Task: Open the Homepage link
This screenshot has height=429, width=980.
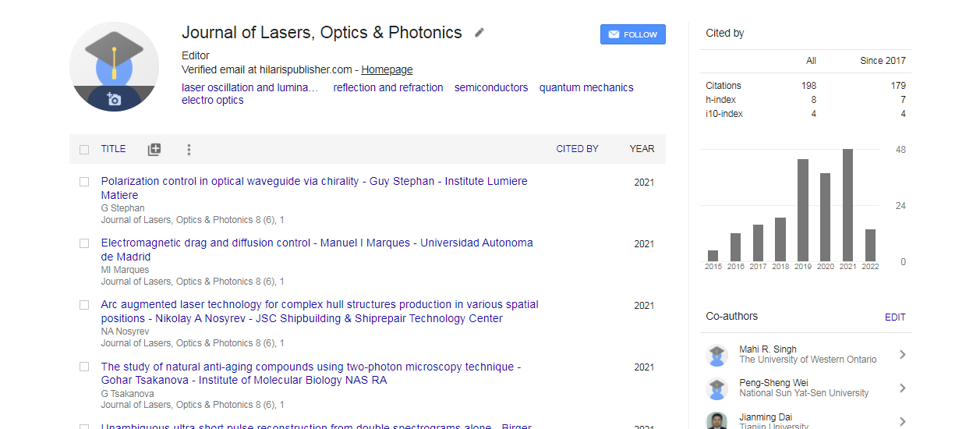Action: [x=387, y=70]
